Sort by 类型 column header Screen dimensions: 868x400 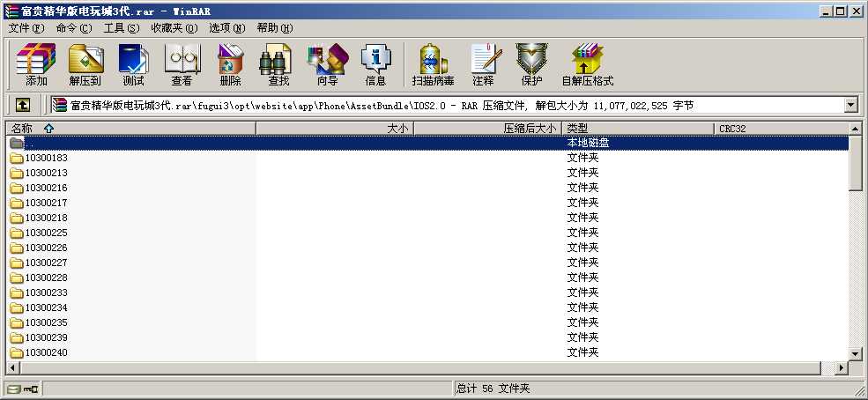pyautogui.click(x=638, y=129)
